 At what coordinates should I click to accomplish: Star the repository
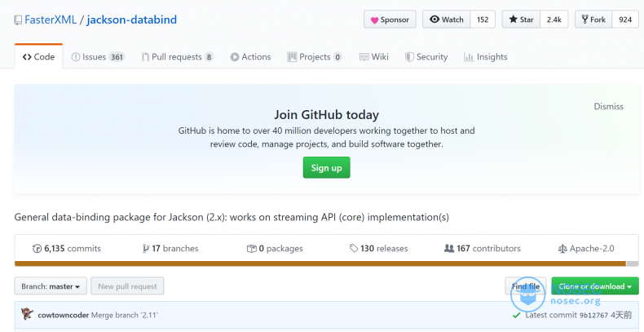[521, 20]
